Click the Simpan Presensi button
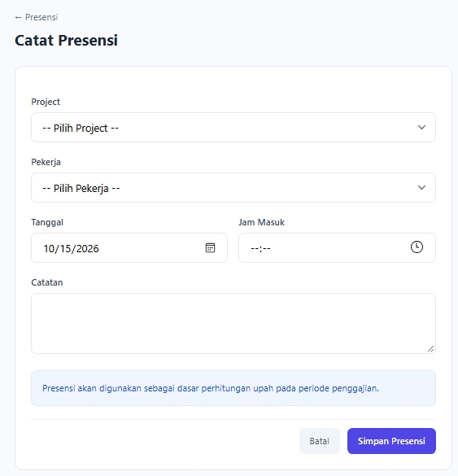The height and width of the screenshot is (476, 458). coord(391,441)
